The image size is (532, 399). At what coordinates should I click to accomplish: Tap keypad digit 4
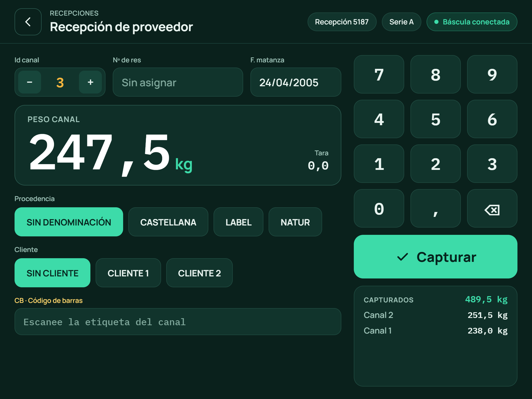pyautogui.click(x=379, y=119)
